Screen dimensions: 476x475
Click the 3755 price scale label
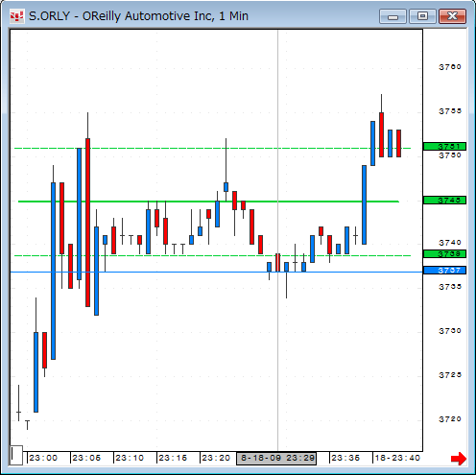click(x=450, y=111)
